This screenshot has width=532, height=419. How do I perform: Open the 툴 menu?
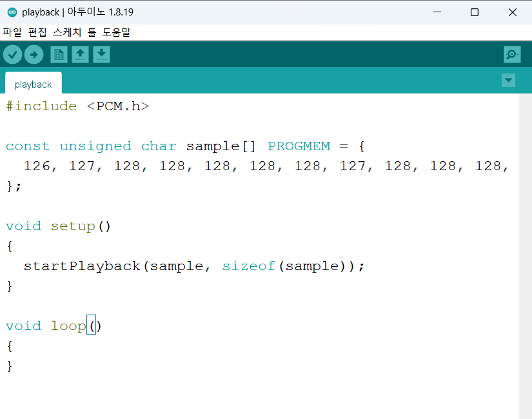click(x=92, y=32)
